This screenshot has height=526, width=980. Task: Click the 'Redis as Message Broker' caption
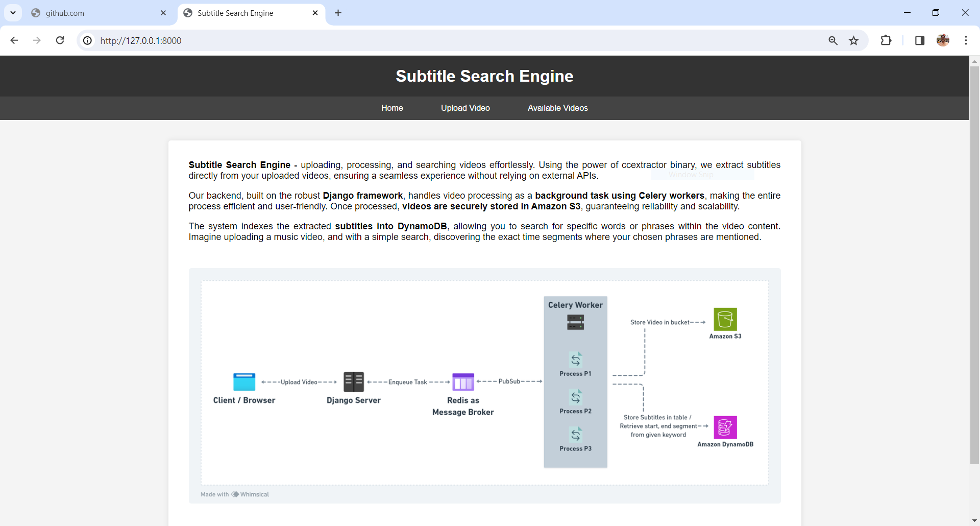463,406
